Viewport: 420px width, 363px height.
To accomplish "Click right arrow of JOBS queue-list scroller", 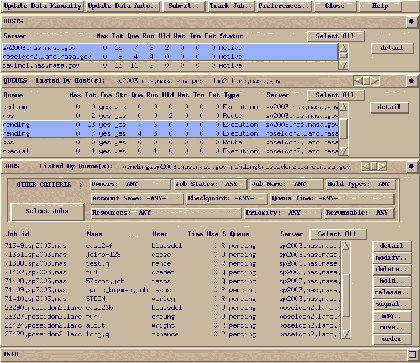I will (x=383, y=166).
